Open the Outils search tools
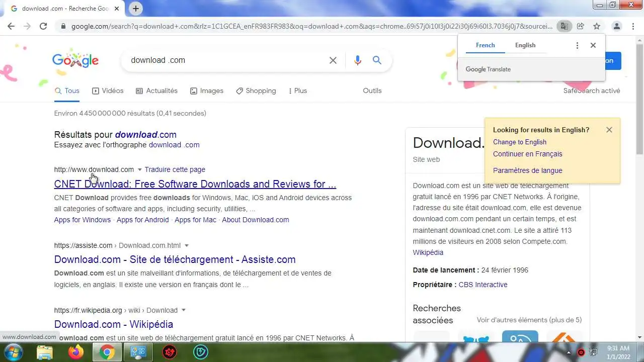Viewport: 644px width, 362px height. [372, 91]
